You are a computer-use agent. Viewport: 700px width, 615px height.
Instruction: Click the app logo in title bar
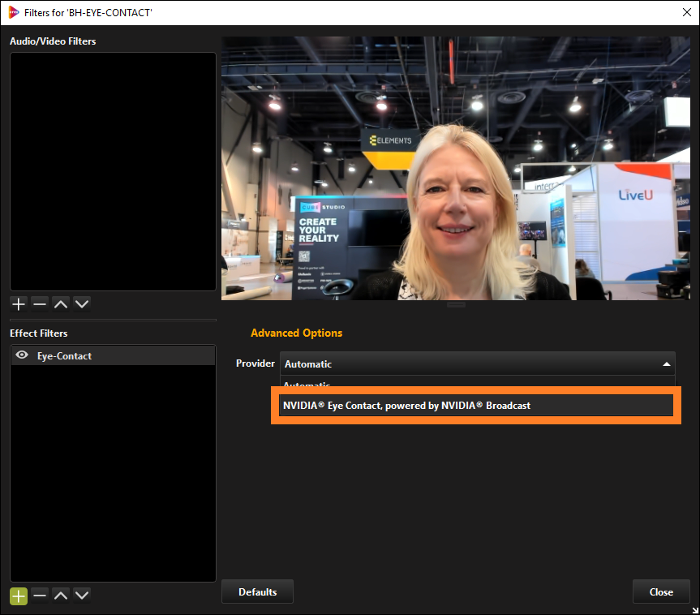[x=14, y=12]
